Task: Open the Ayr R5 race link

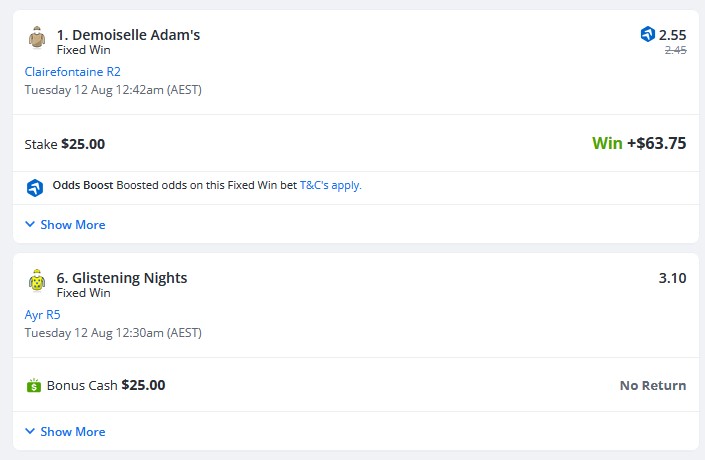Action: [42, 314]
